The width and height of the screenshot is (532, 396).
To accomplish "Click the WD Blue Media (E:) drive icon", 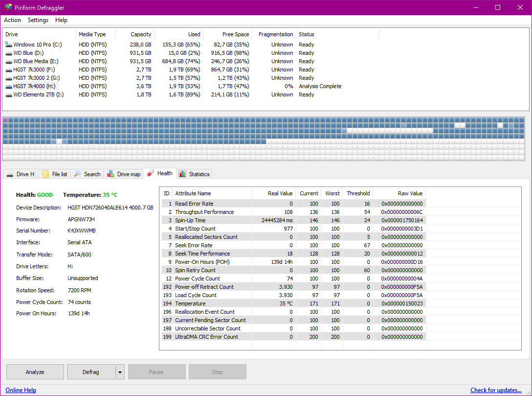I will tap(8, 62).
